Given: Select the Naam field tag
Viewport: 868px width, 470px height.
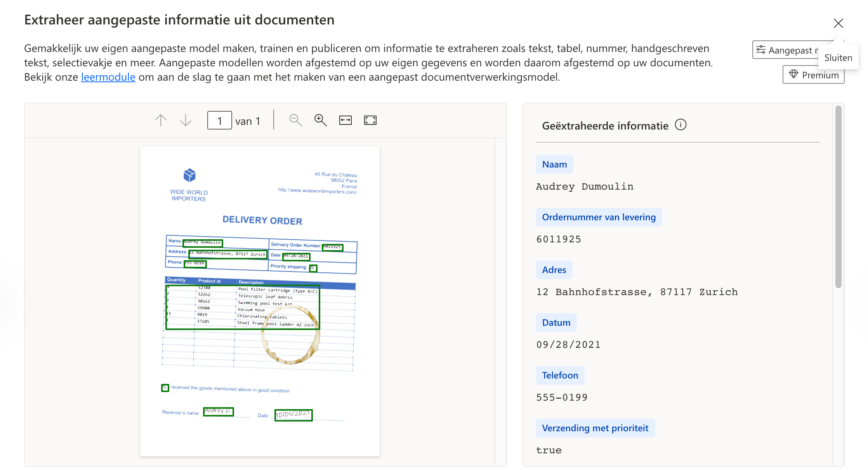Looking at the screenshot, I should pyautogui.click(x=554, y=164).
